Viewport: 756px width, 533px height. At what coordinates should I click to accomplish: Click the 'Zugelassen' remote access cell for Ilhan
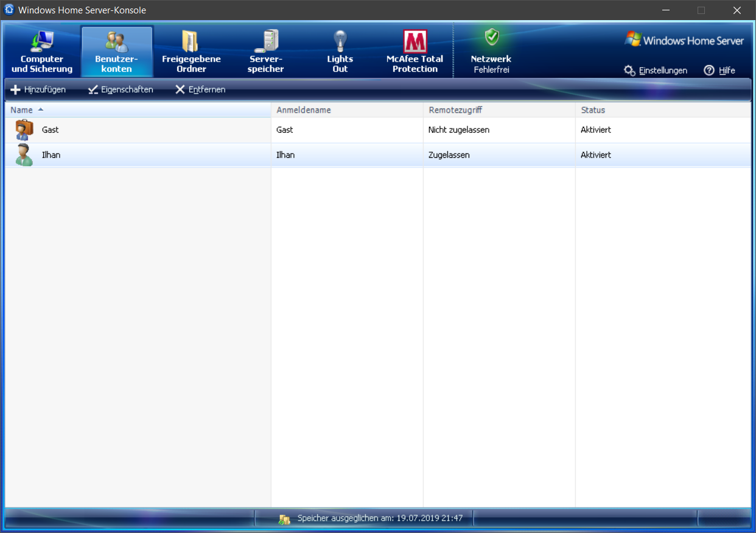[499, 155]
